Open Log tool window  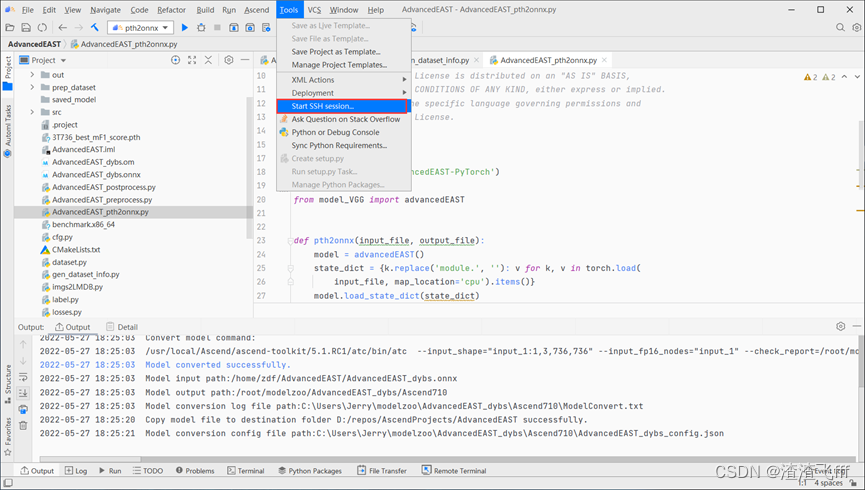coord(76,471)
